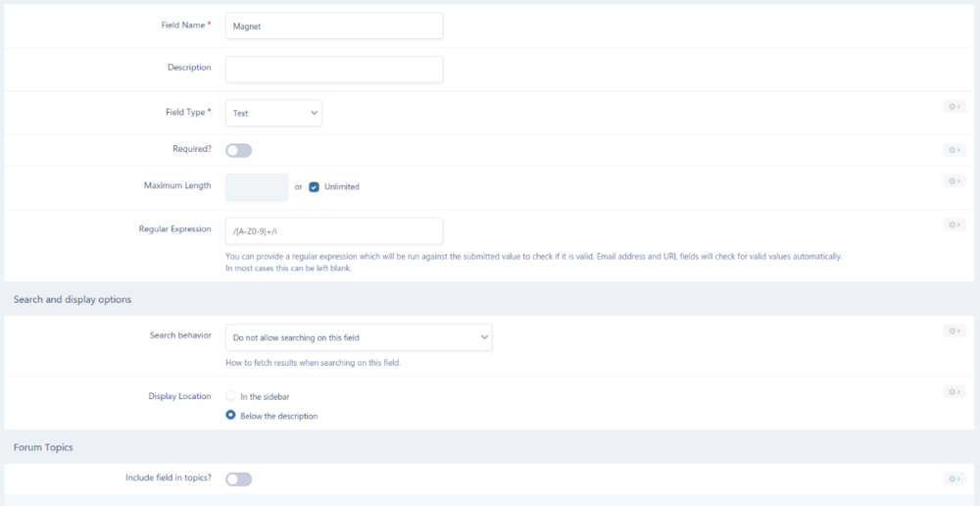Select the In the sidebar radio option
Viewport: 980px width, 506px height.
pos(231,396)
